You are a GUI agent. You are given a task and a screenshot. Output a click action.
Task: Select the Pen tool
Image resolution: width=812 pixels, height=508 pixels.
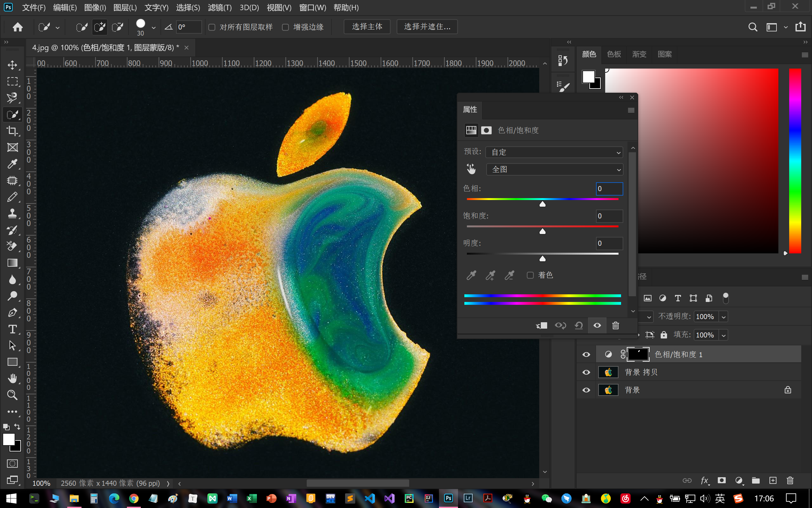[12, 312]
